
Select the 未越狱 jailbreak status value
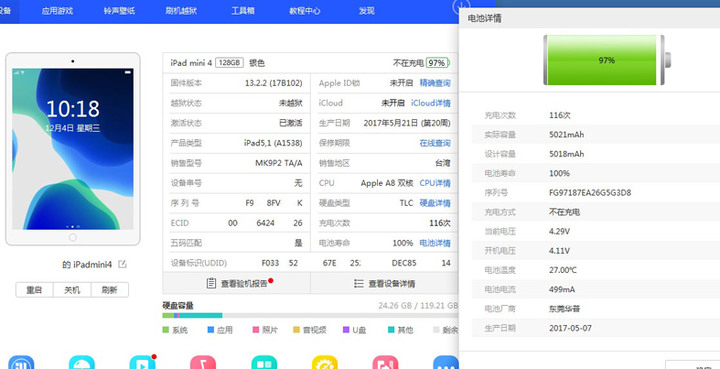pos(291,103)
